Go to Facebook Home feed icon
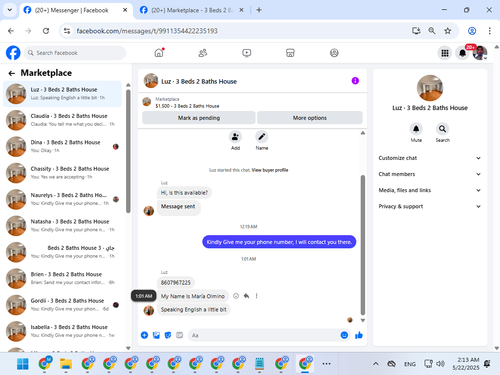The image size is (500, 375). coord(159,53)
